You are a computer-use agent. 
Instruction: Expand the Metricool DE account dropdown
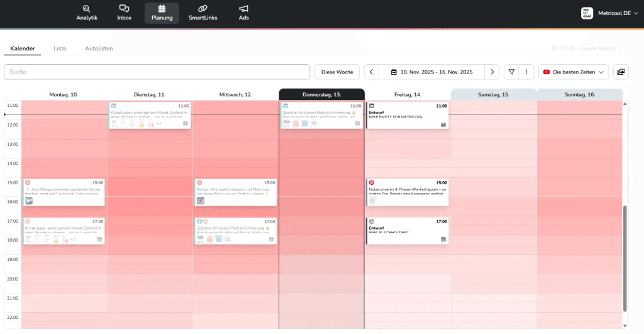click(x=606, y=13)
